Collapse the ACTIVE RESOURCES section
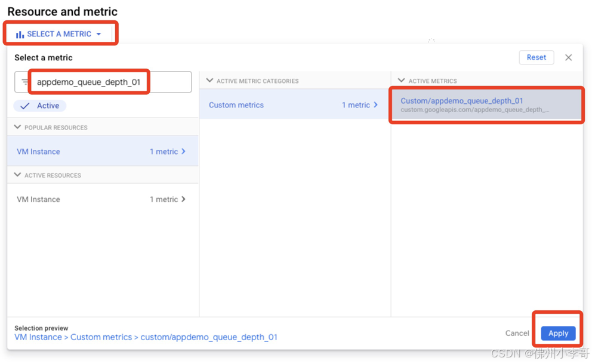Screen dimensions: 592x364 17,175
